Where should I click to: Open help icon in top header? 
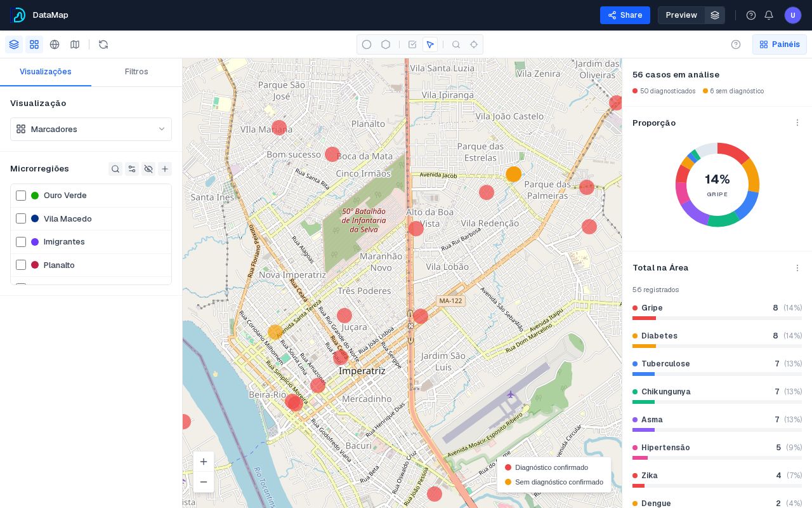coord(751,15)
